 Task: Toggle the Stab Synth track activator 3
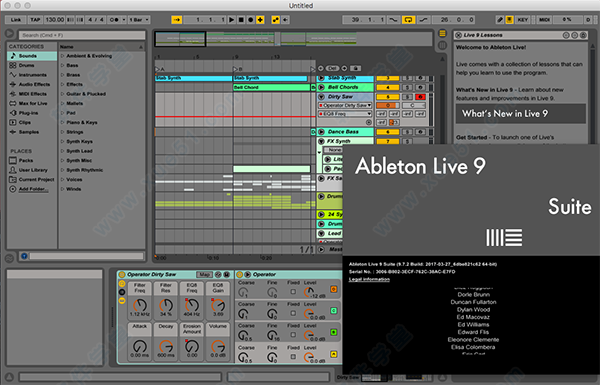[x=388, y=78]
